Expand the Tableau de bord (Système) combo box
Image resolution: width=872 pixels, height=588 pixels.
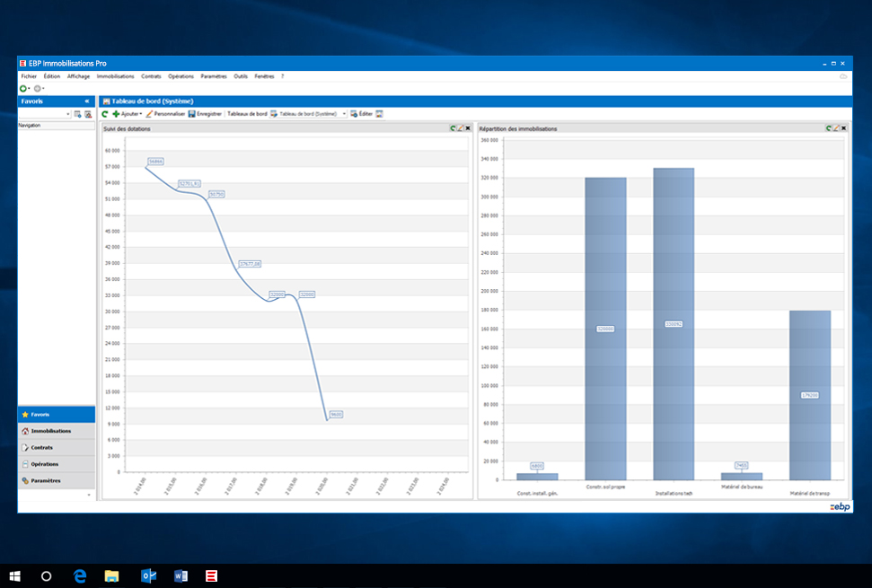(344, 114)
